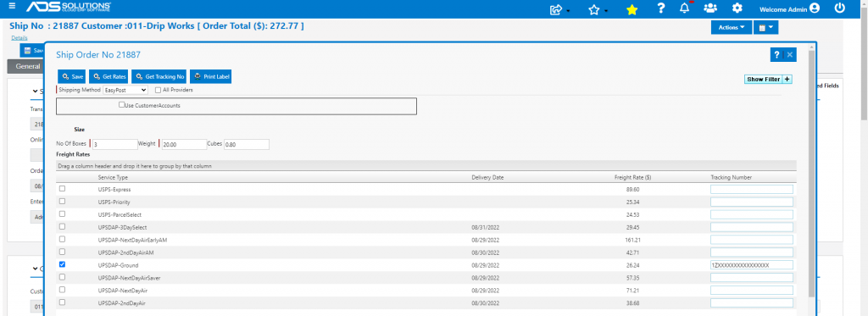868x316 pixels.
Task: Click the USPS-Express tracking number field
Action: (752, 189)
